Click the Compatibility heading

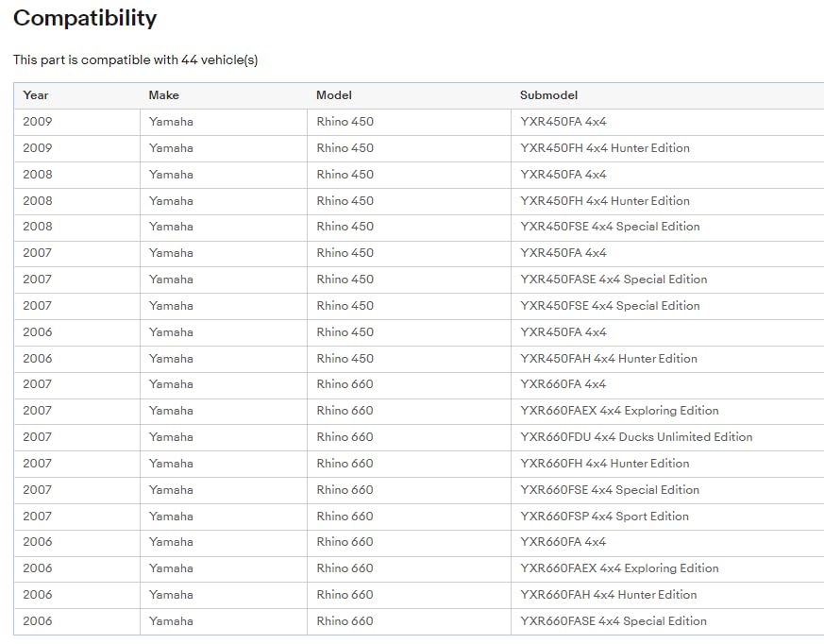[x=85, y=18]
